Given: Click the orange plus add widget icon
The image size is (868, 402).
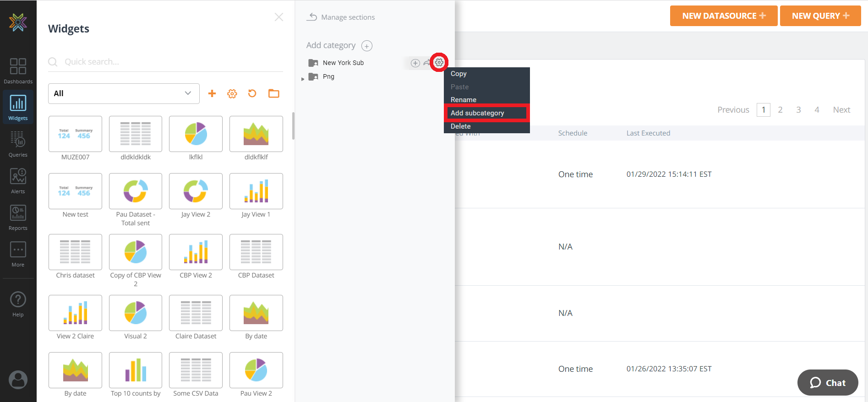Looking at the screenshot, I should [212, 93].
